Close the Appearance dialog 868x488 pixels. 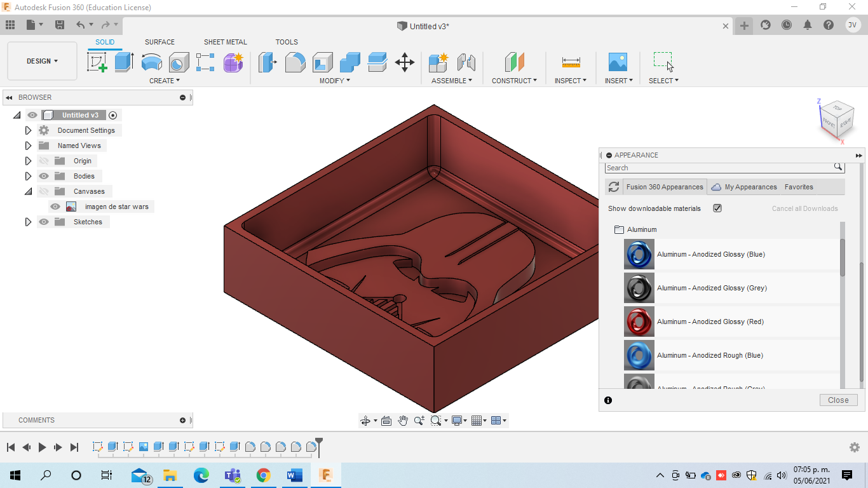pyautogui.click(x=838, y=400)
